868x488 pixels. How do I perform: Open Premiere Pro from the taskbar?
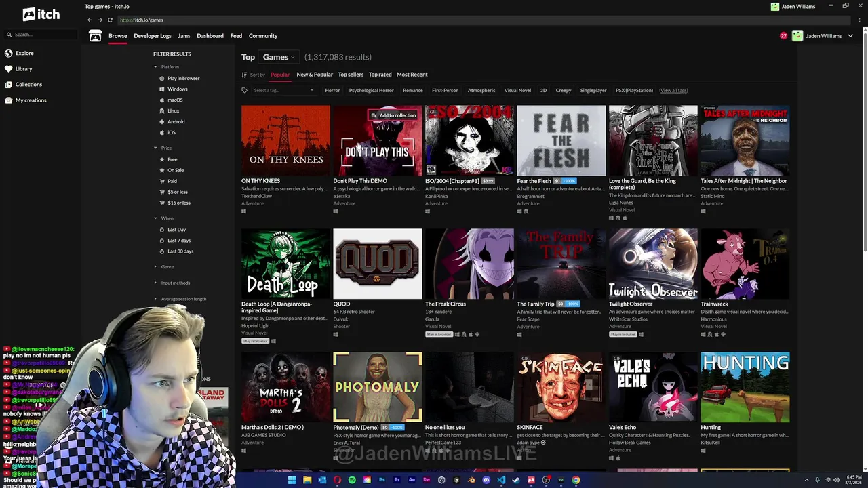397,480
